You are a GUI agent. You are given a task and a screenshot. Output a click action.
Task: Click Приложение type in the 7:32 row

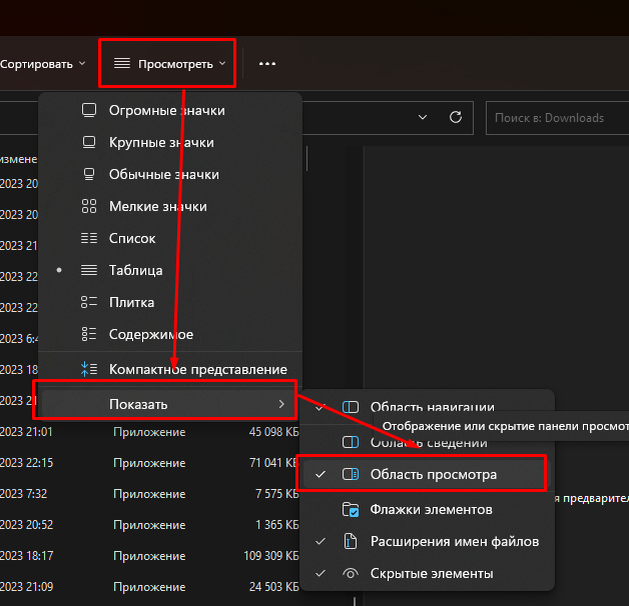[x=149, y=494]
